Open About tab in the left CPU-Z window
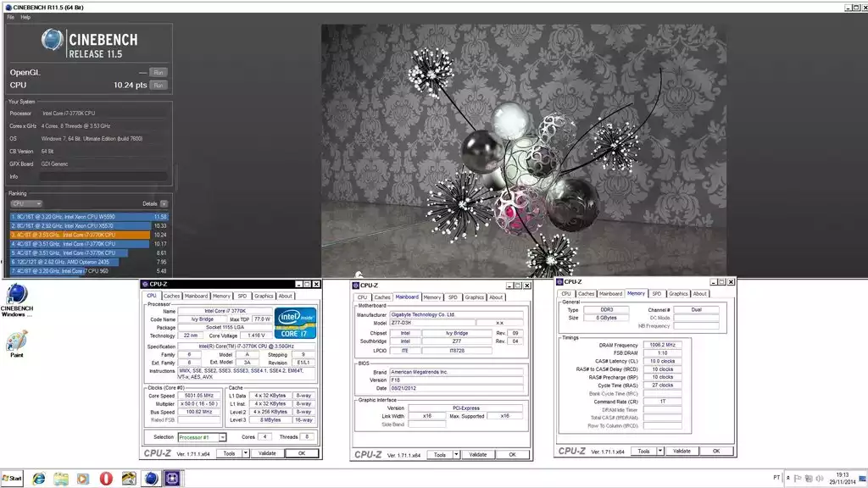Screen dimensions: 868x488 [x=285, y=296]
